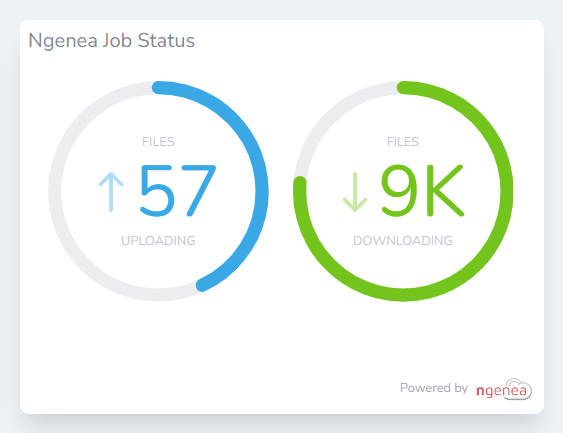Click the DOWNLOADING label
563x433 pixels.
tap(403, 241)
